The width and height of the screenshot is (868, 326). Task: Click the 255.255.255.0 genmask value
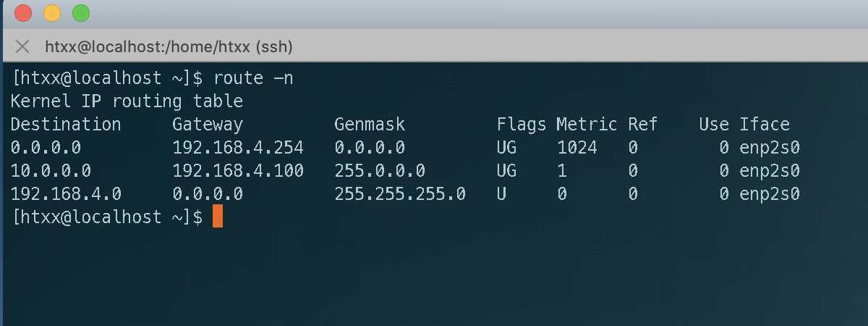pyautogui.click(x=400, y=194)
